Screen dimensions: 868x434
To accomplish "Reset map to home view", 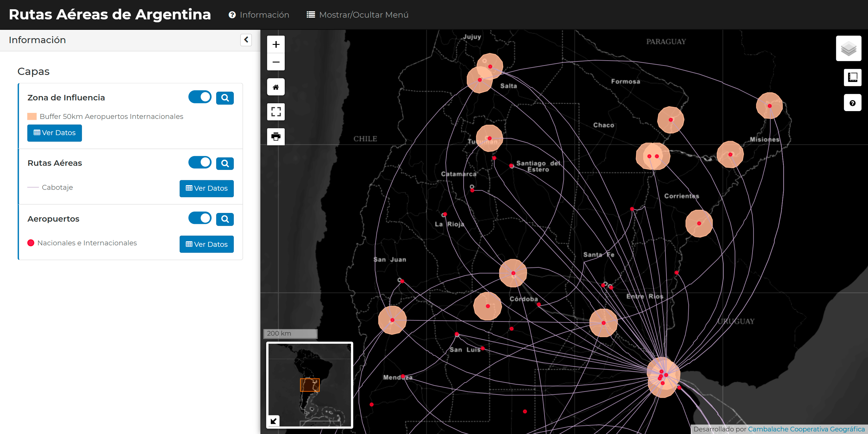I will pos(276,87).
